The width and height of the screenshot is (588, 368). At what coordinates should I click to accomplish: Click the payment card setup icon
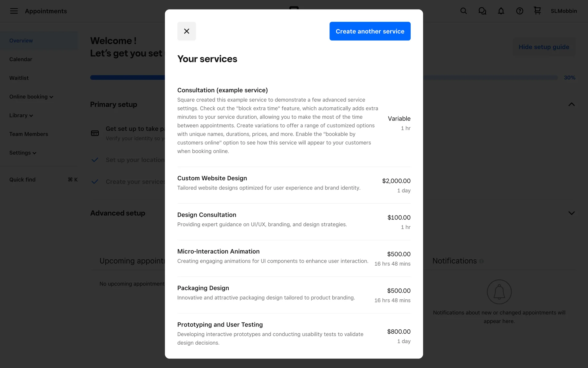coord(95,133)
